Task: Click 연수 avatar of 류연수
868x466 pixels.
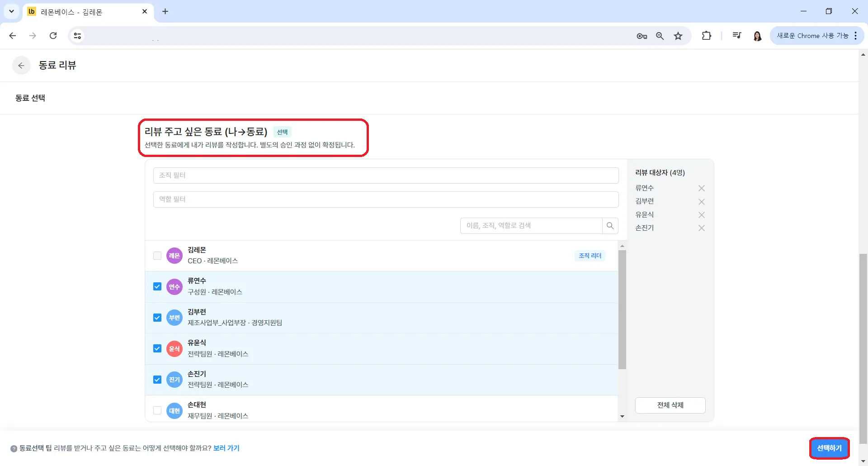Action: [x=175, y=287]
